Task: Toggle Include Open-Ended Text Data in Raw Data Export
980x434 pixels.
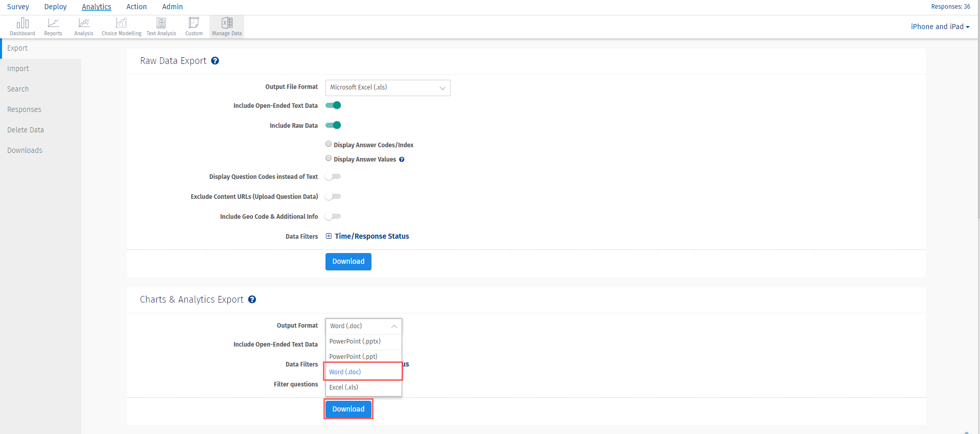Action: [x=333, y=105]
